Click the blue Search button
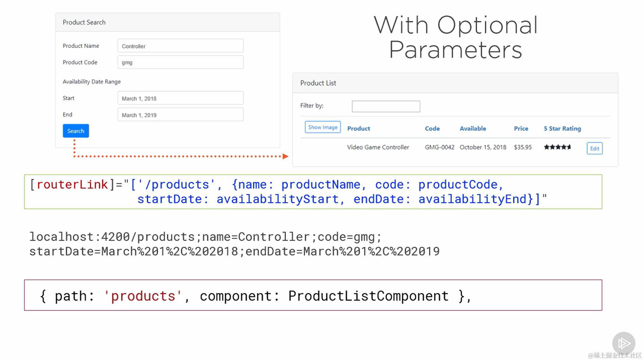Viewport: 644px width, 361px height. click(76, 131)
